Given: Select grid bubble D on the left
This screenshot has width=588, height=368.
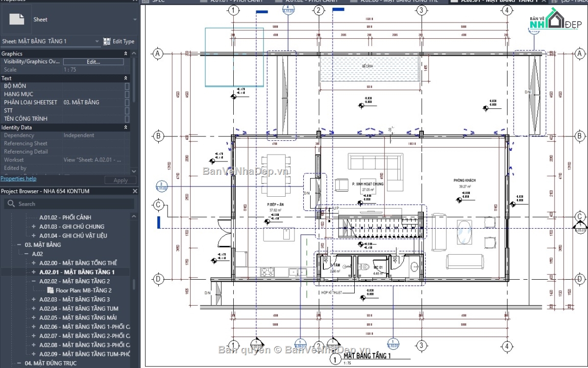Looking at the screenshot, I should point(158,279).
